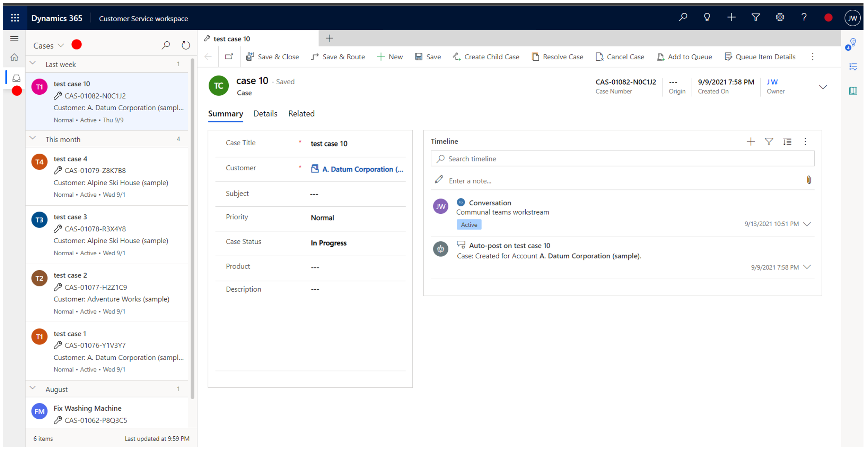Switch to the Related tab
This screenshot has height=453, width=868.
pos(301,113)
